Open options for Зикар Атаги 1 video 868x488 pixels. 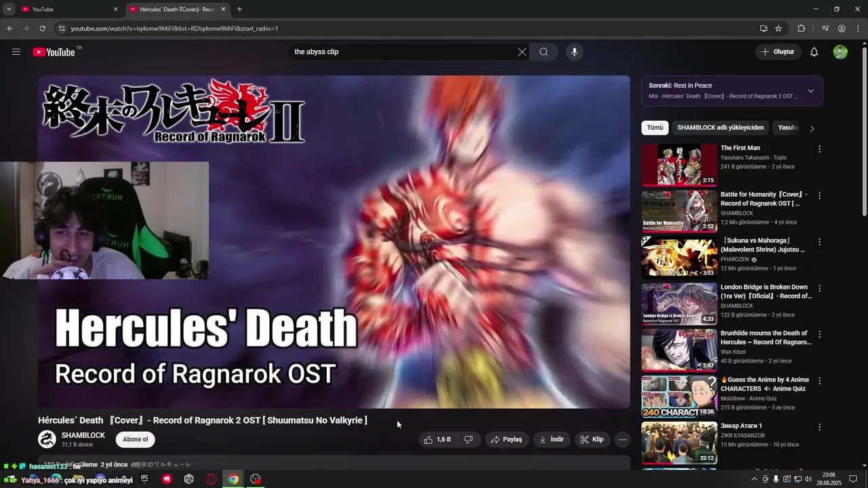coord(819,427)
